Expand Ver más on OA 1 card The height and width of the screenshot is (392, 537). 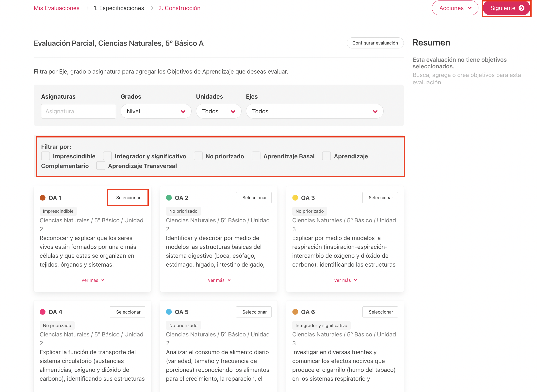(93, 280)
